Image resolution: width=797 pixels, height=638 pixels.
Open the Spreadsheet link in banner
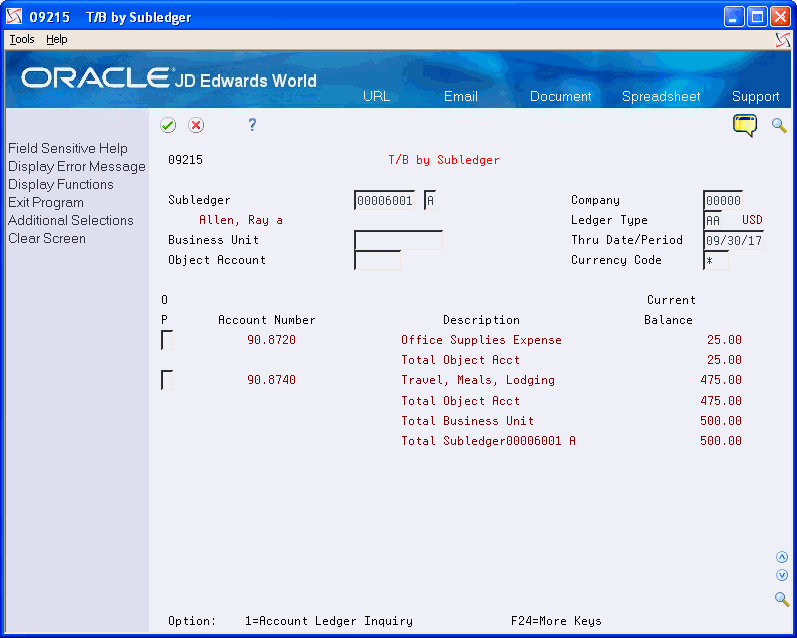tap(661, 96)
